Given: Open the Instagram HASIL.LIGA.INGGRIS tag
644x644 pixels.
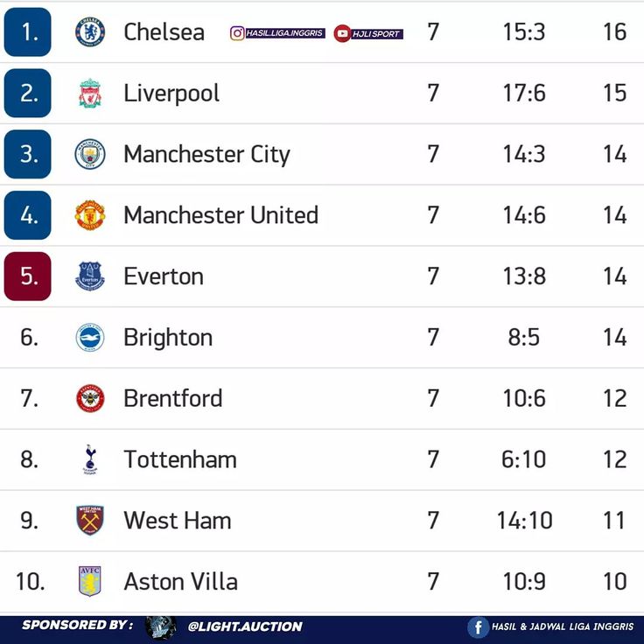Looking at the screenshot, I should tap(277, 33).
